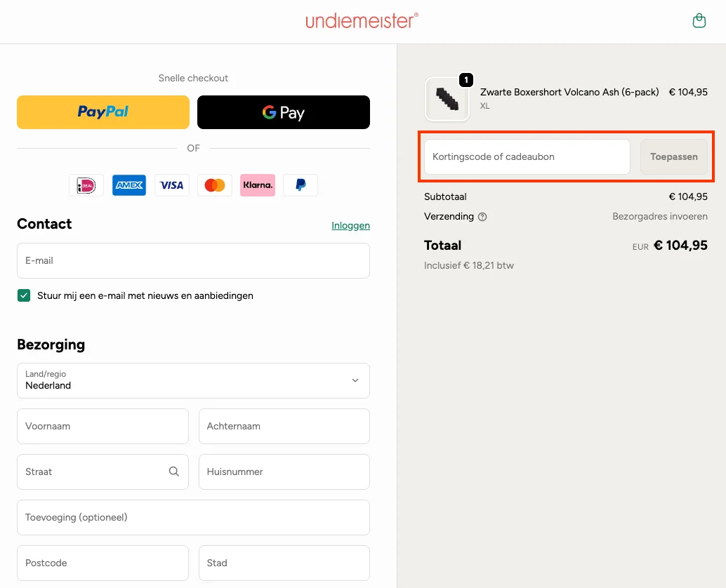This screenshot has width=726, height=588.
Task: Open the shopping bag cart icon
Action: pyautogui.click(x=699, y=21)
